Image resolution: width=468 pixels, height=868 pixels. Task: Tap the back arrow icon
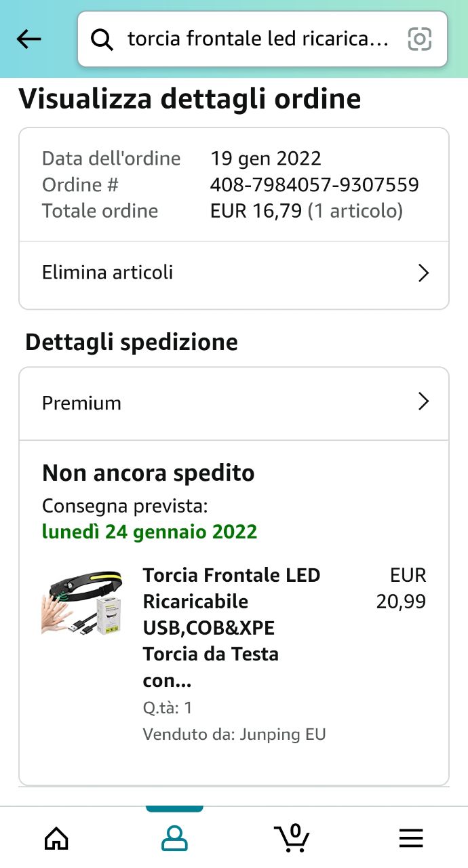tap(29, 39)
